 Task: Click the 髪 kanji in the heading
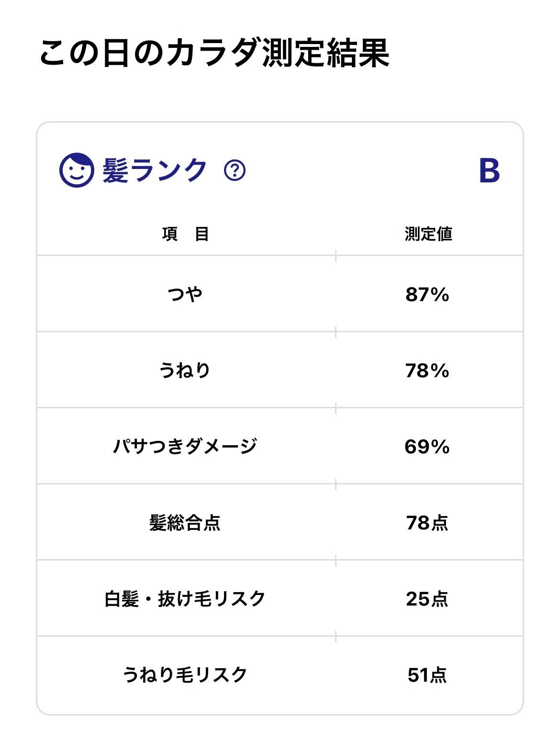[x=115, y=170]
